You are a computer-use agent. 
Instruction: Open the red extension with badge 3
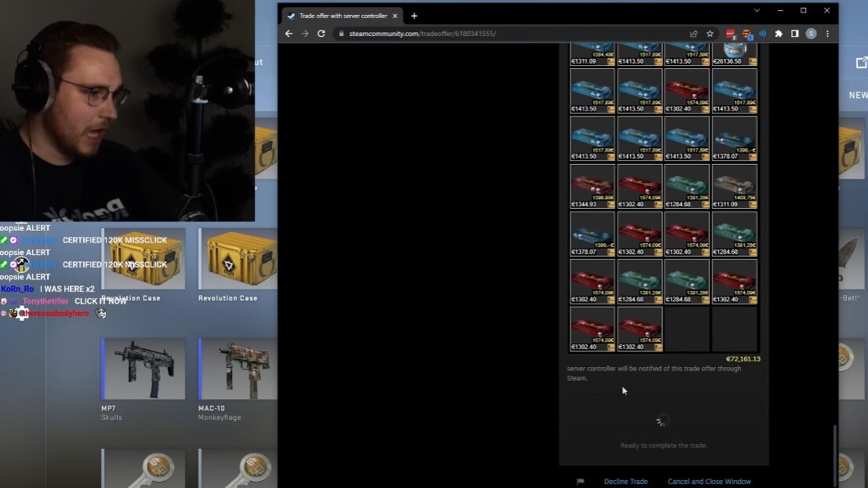(731, 35)
